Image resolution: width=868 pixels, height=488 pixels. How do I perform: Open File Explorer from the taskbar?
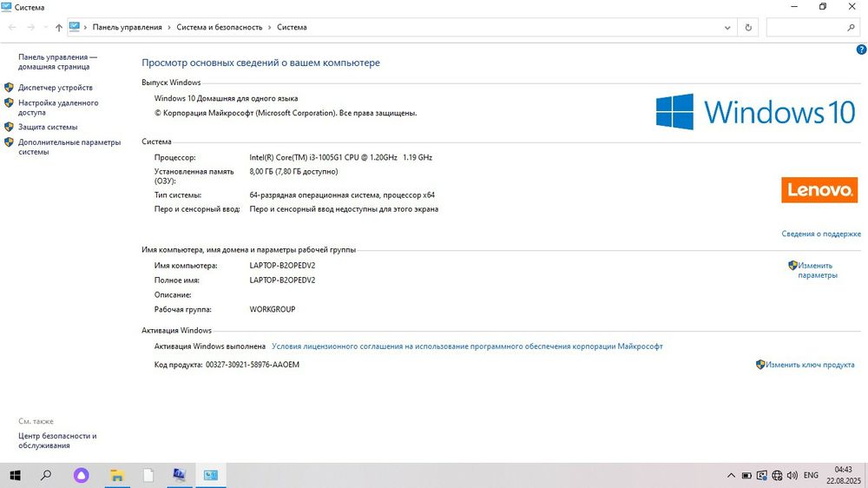pos(117,475)
